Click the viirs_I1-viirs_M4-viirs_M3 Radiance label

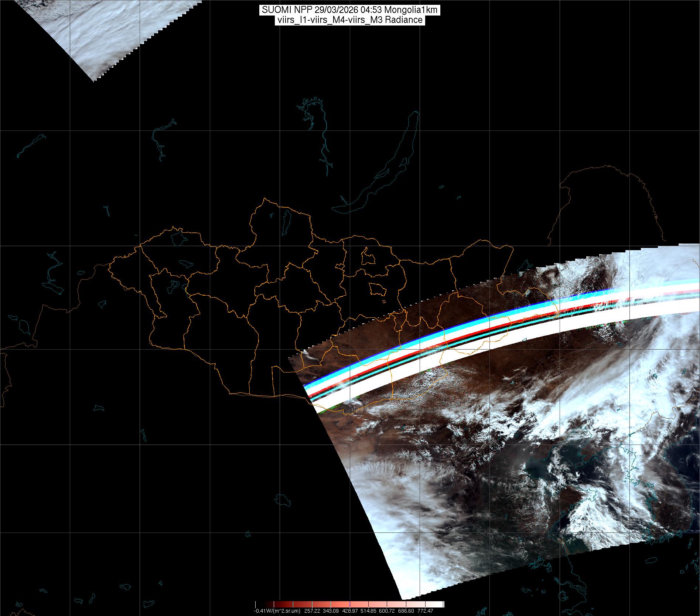point(349,20)
